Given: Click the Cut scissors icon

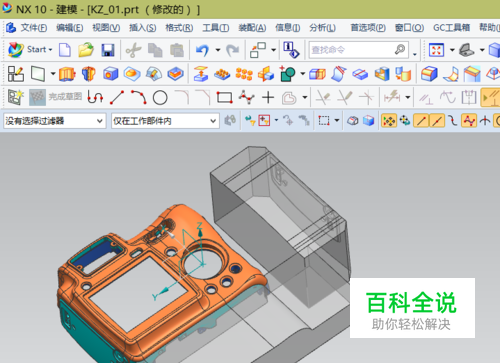Looking at the screenshot, I should 133,50.
